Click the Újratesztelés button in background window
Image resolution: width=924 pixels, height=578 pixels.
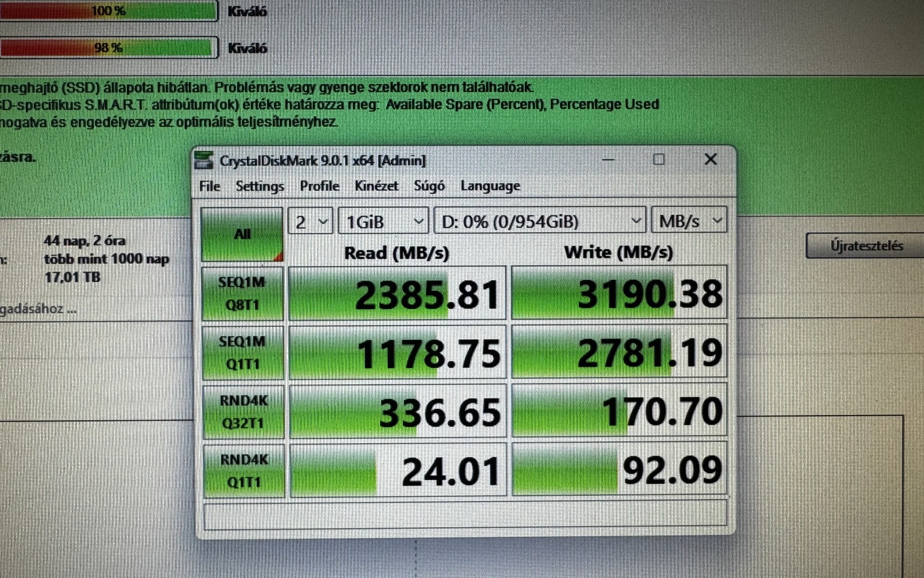click(x=865, y=246)
